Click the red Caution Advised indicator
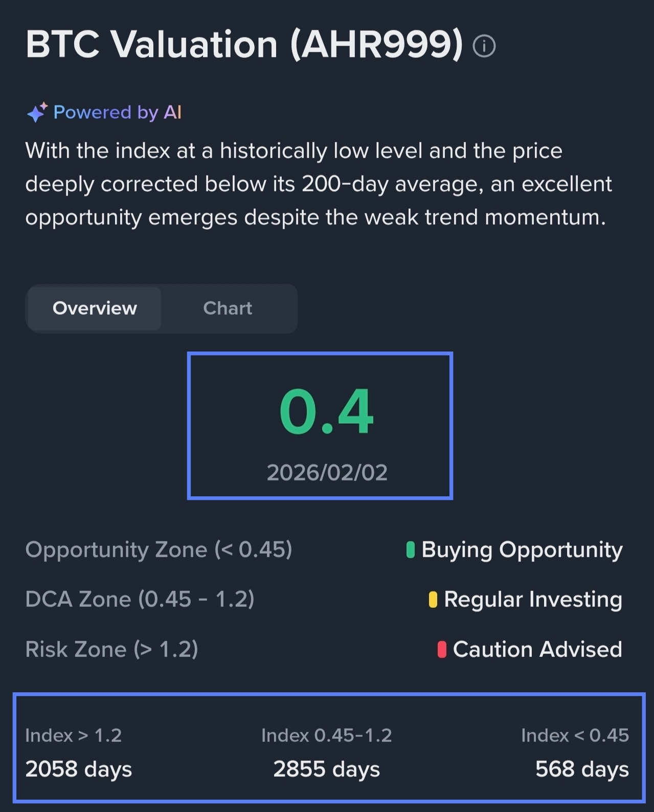 click(442, 649)
